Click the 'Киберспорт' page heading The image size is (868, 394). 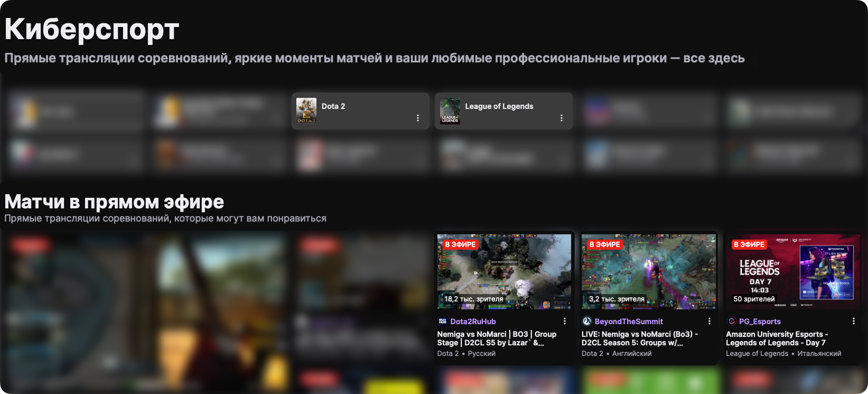[92, 29]
